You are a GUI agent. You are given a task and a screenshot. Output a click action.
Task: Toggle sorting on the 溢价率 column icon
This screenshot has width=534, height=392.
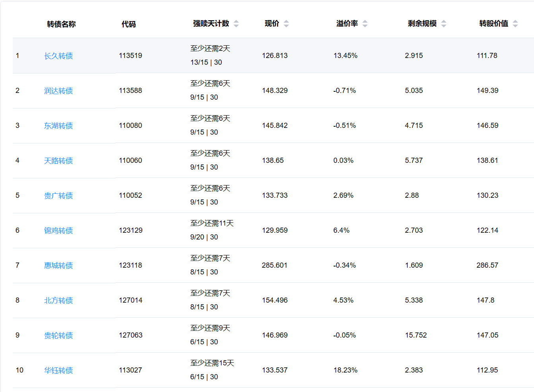click(x=365, y=24)
